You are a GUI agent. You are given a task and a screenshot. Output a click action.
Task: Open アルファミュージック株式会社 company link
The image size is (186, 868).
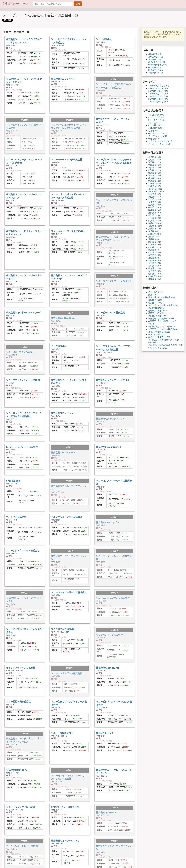click(66, 517)
